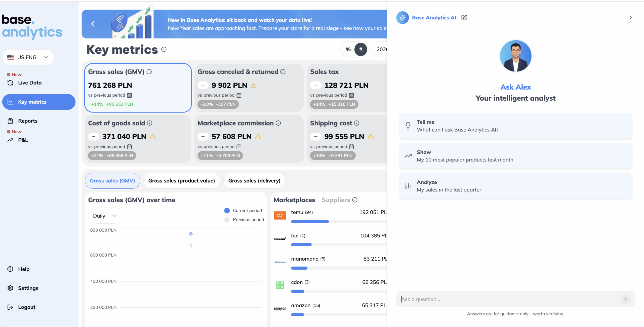Select Gross sales (product value) tab
The width and height of the screenshot is (644, 327).
coord(181,181)
